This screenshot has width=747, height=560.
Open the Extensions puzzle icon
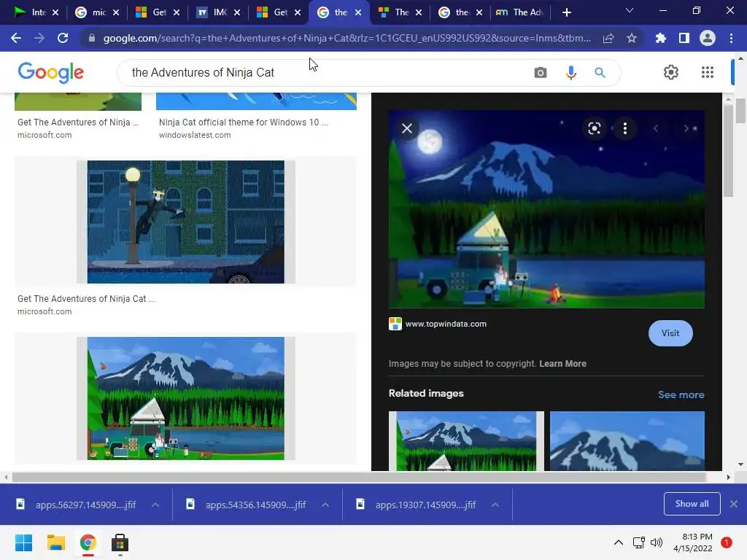pyautogui.click(x=660, y=38)
